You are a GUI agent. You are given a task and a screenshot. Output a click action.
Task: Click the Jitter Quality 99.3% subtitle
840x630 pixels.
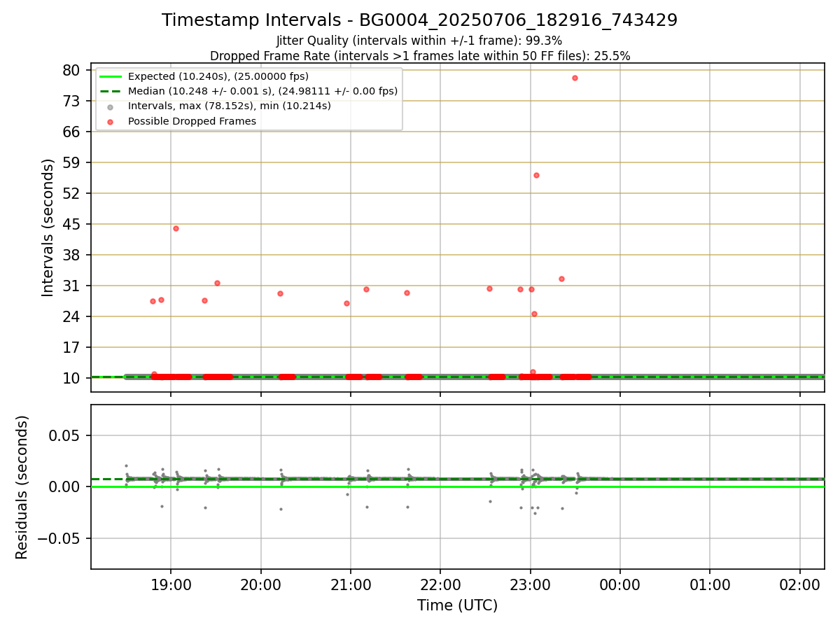click(419, 41)
